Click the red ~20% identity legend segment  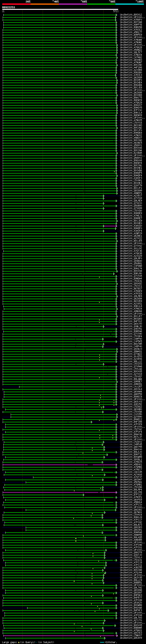click(x=16, y=4)
